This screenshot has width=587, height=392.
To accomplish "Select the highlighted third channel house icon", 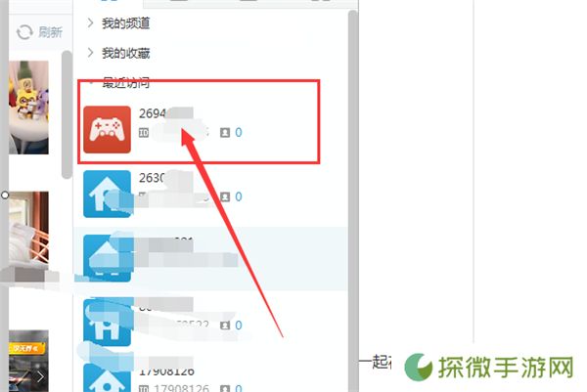I will click(x=107, y=258).
